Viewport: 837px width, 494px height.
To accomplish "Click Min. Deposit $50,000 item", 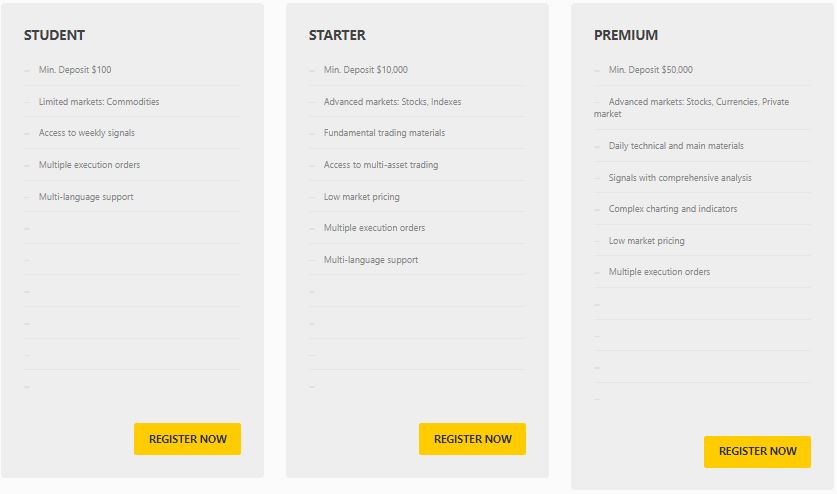I will [x=651, y=70].
